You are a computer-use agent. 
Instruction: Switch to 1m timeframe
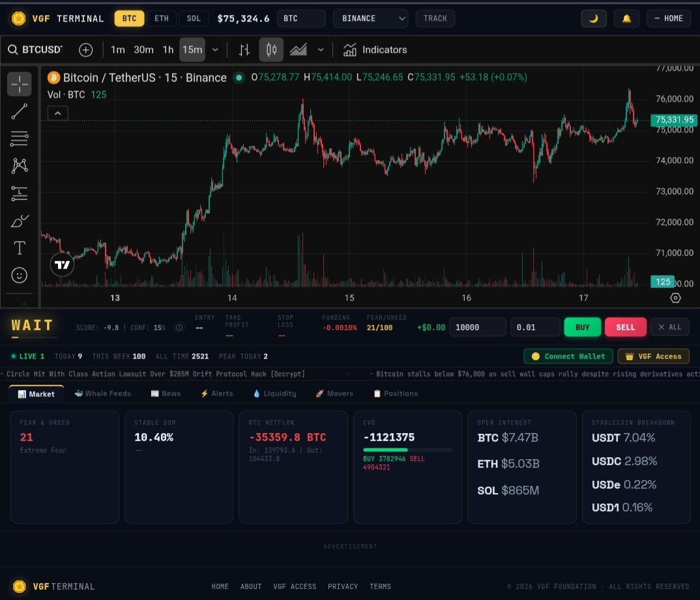click(118, 50)
